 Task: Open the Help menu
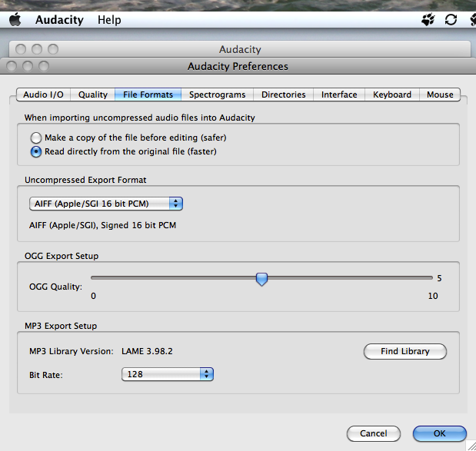click(109, 19)
